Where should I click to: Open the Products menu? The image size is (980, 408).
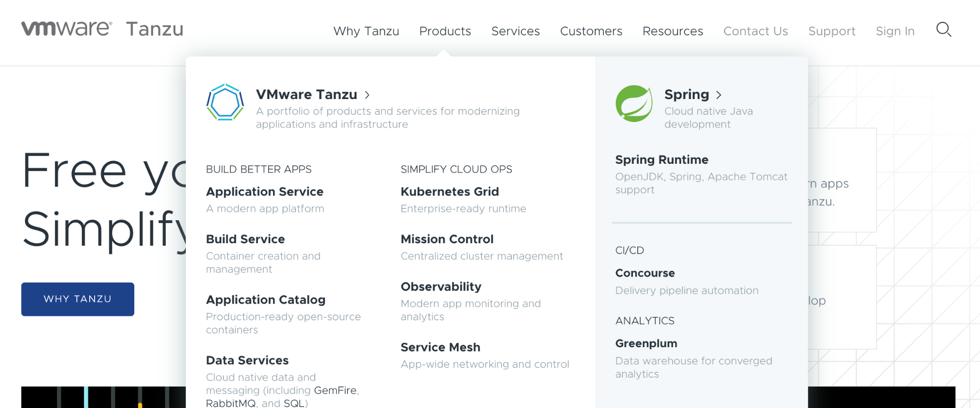pos(445,31)
